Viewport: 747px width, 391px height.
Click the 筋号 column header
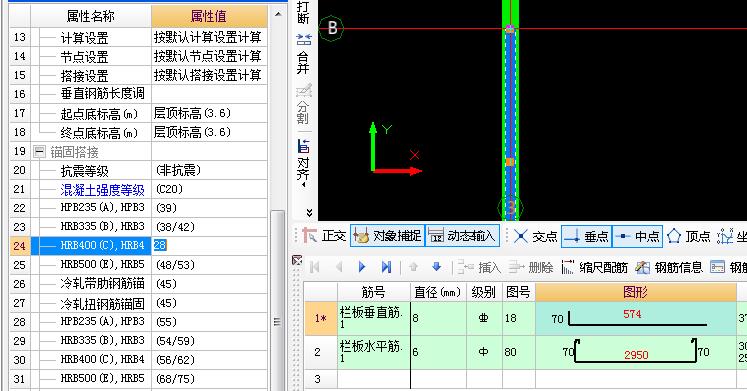point(374,292)
